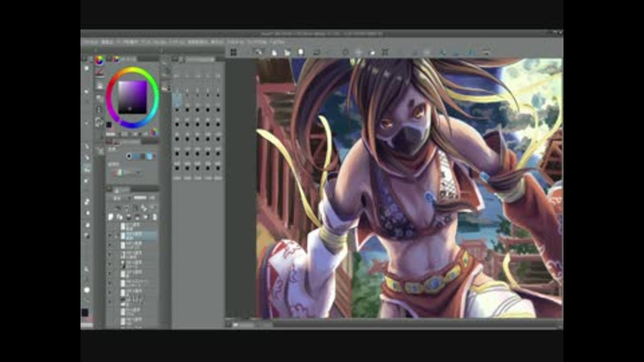Viewport: 644px width, 362px height.
Task: Click the highlighted active tool in tool palette
Action: pos(87,170)
